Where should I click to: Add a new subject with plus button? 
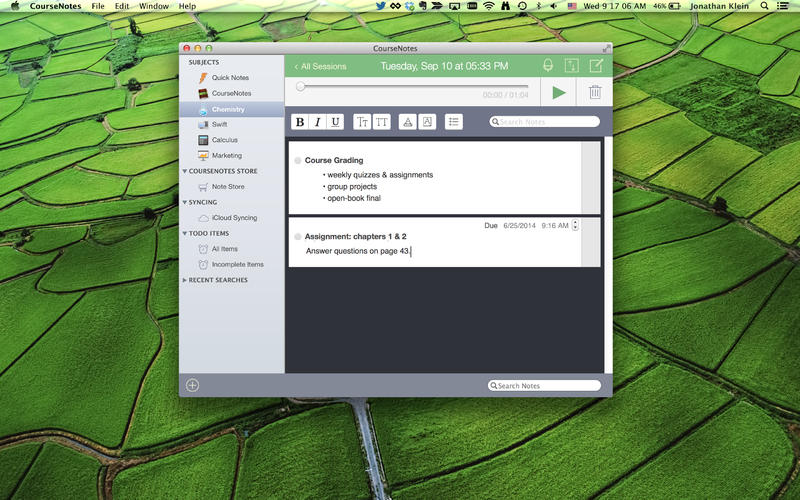tap(192, 385)
